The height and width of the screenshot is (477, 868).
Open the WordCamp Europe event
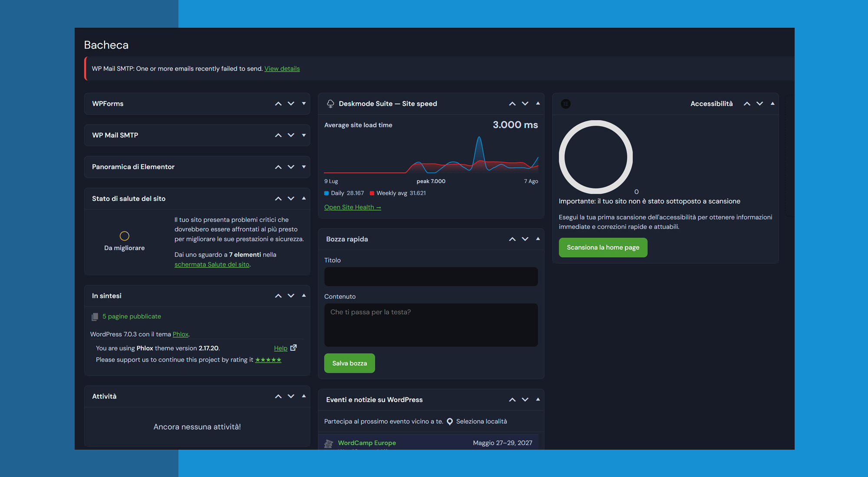coord(367,443)
